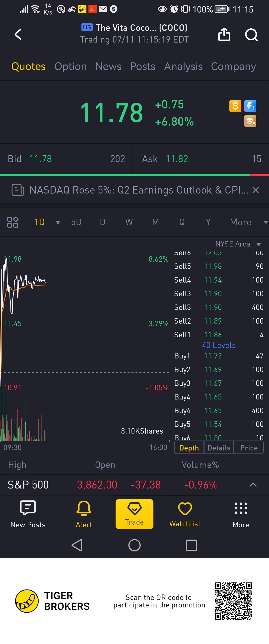Open NASDAQ Rose 5% news headline
This screenshot has height=644, width=269.
point(139,190)
